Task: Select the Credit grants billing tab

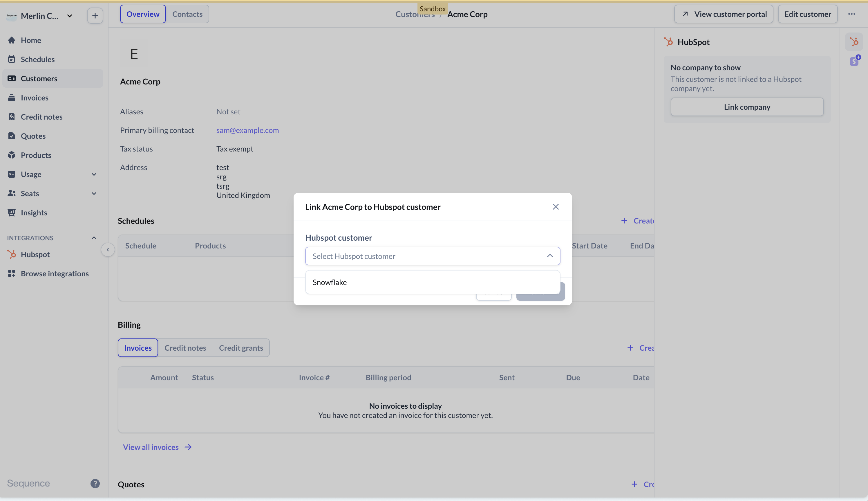Action: point(241,348)
